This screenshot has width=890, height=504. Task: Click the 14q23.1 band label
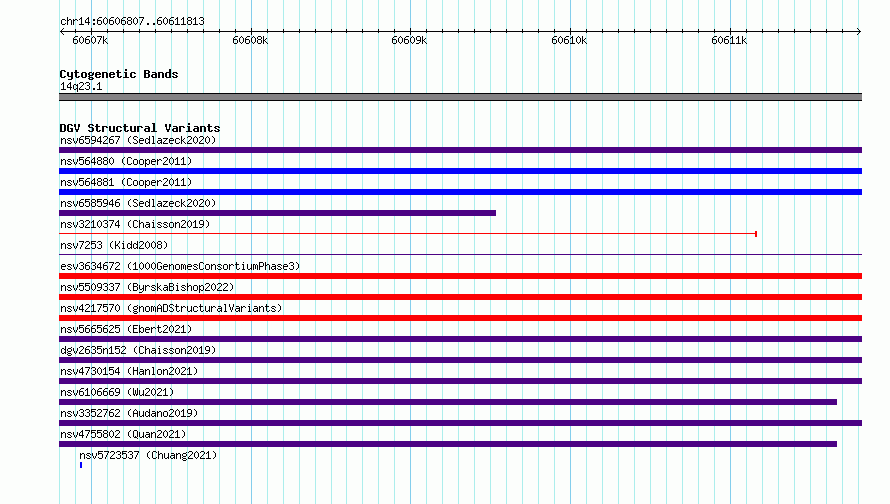coord(81,86)
